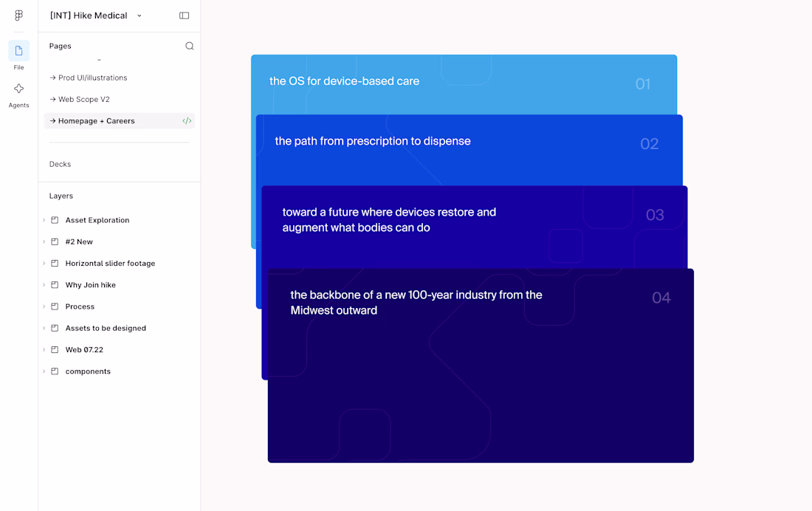The image size is (812, 511).
Task: Expand the Assets to be designed chevron
Action: (x=44, y=328)
